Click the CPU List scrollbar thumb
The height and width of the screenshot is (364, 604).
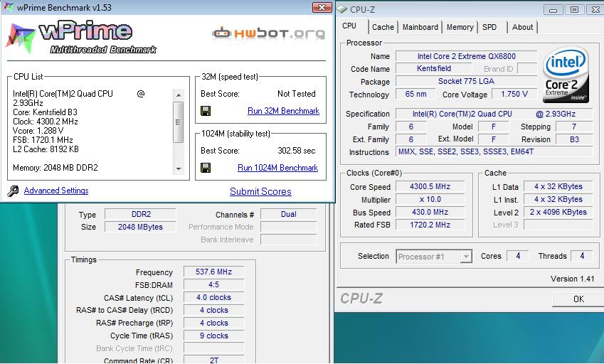coord(178,122)
